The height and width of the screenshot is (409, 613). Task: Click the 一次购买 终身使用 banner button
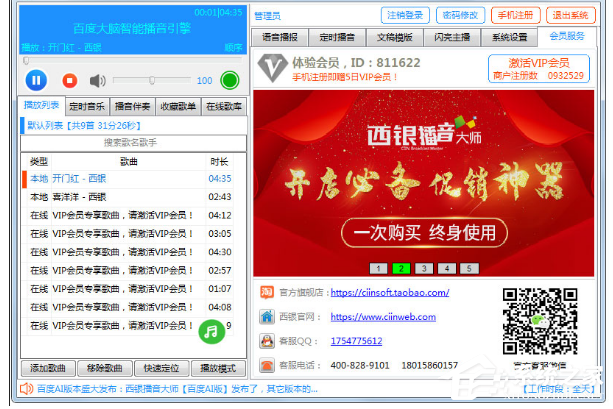tap(425, 233)
